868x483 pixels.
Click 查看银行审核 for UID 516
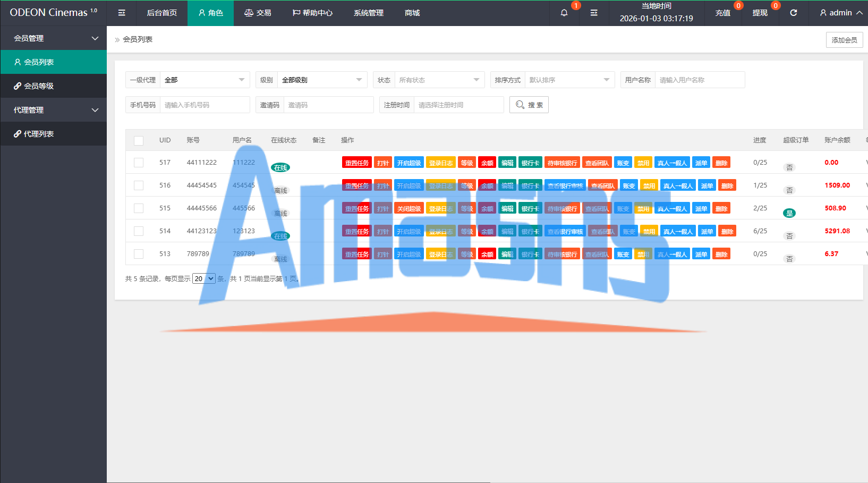pyautogui.click(x=565, y=185)
